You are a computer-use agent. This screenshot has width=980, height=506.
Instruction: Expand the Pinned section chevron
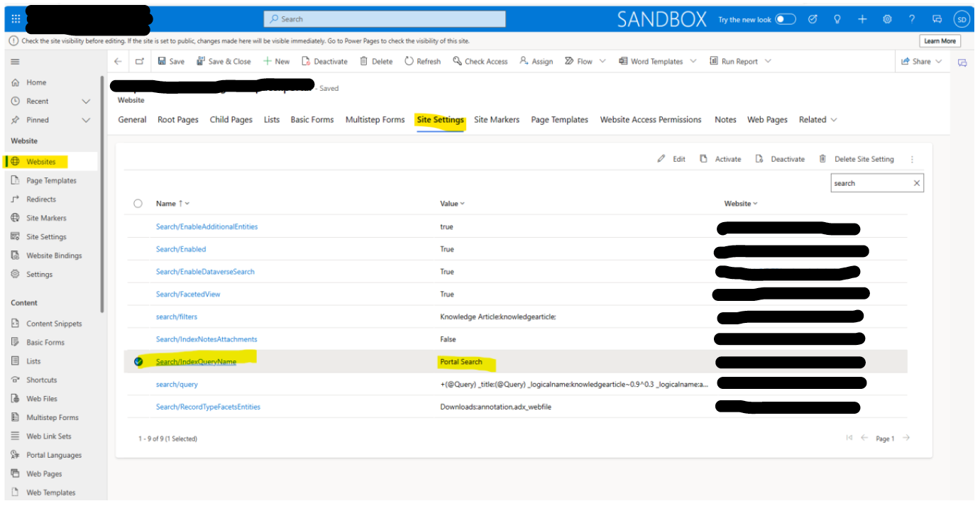[86, 120]
